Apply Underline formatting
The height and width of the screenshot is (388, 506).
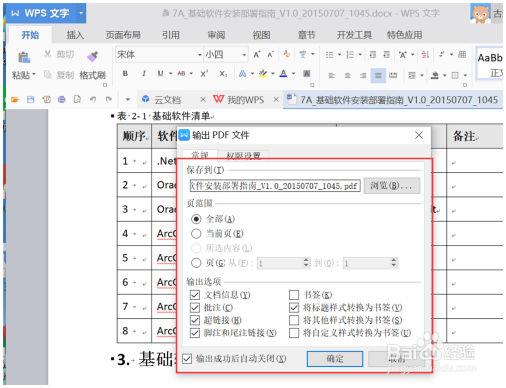160,74
